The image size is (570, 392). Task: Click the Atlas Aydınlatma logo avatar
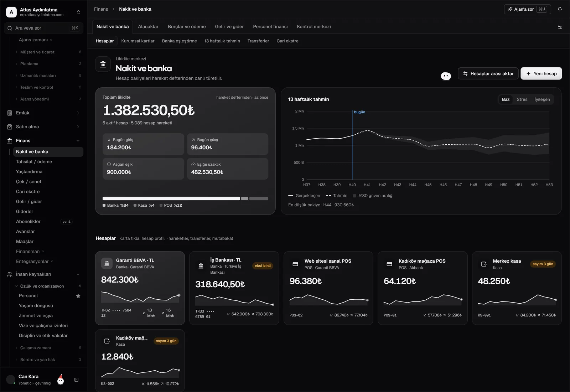[11, 12]
